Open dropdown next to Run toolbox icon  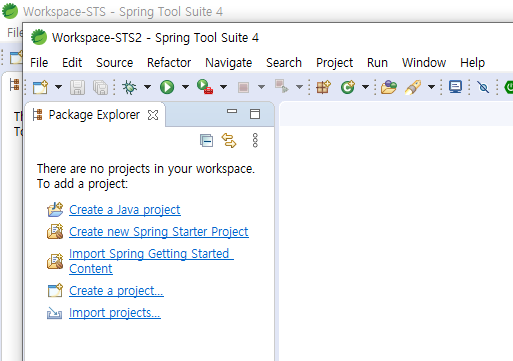(224, 87)
